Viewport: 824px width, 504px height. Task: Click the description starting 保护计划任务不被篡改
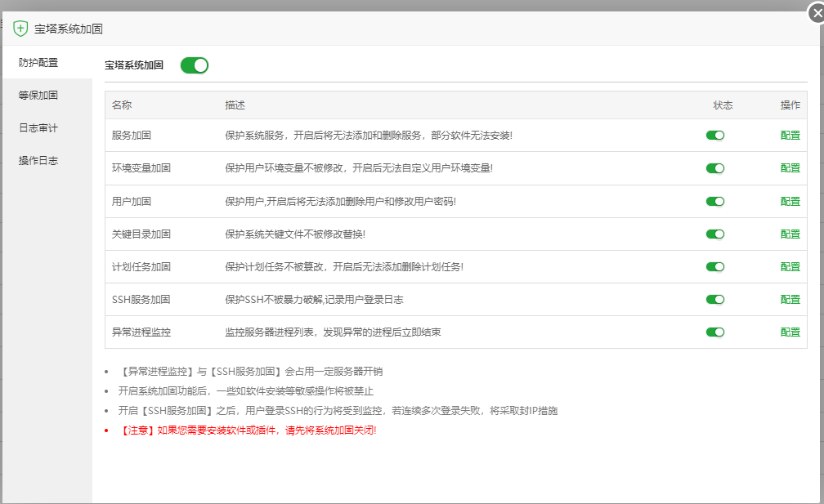[x=344, y=266]
